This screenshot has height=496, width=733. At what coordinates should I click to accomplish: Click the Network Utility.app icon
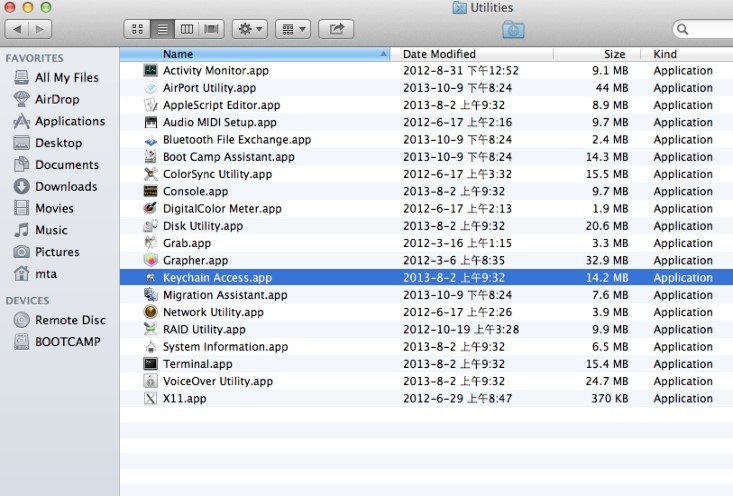[x=151, y=312]
